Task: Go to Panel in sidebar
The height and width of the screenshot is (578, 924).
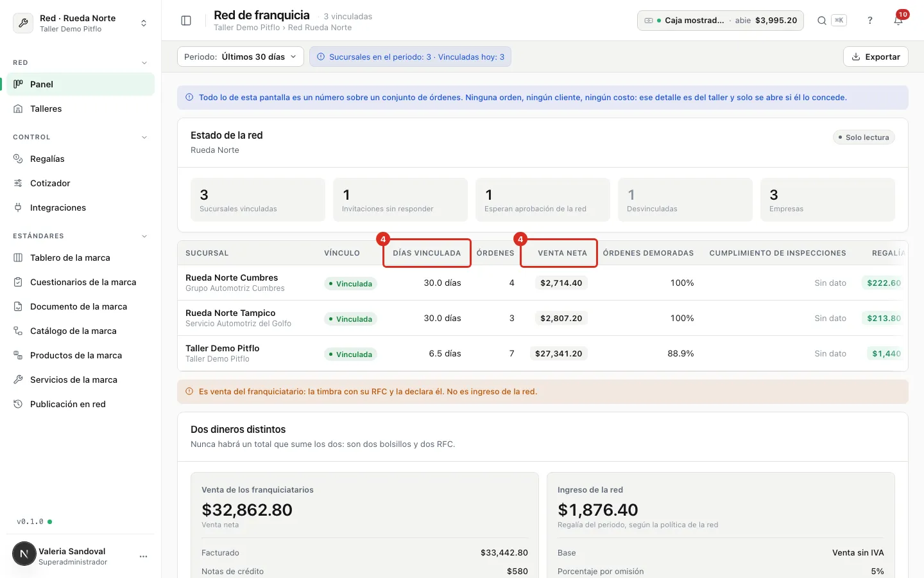Action: [x=81, y=84]
